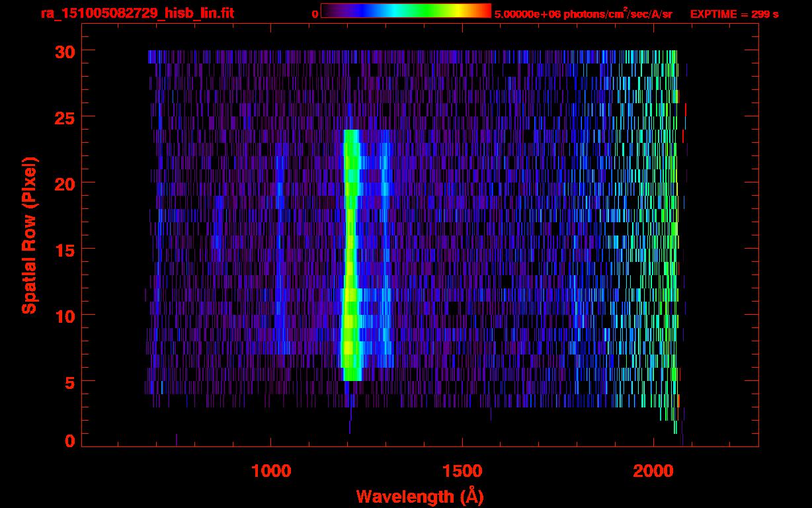This screenshot has height=508, width=812.
Task: Click the 5.00000e+06 photons maximum label
Action: [x=583, y=14]
